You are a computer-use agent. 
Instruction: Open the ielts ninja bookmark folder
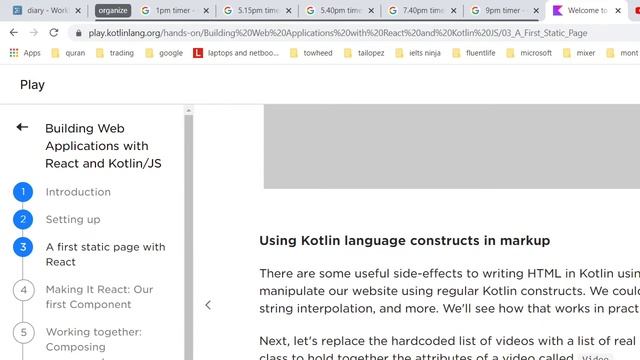coord(418,53)
